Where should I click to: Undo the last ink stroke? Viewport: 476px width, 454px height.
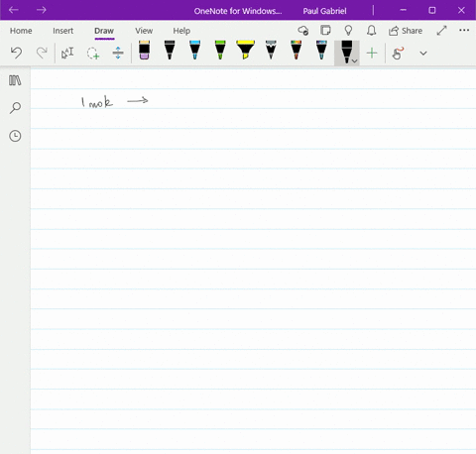(16, 53)
